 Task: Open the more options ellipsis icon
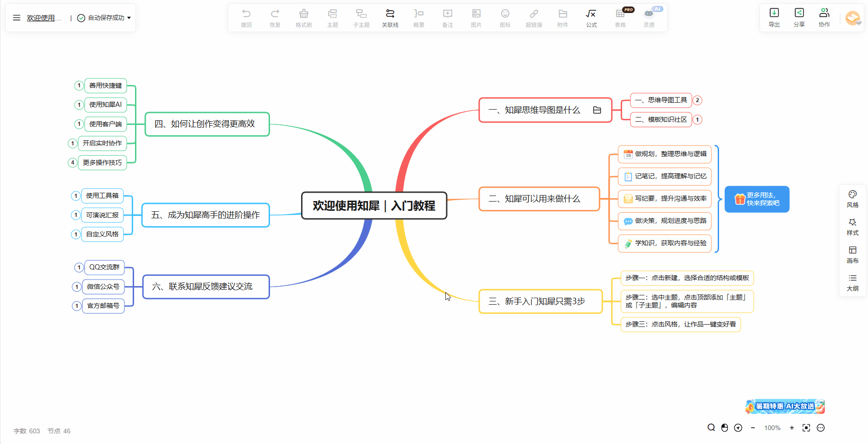(821, 428)
